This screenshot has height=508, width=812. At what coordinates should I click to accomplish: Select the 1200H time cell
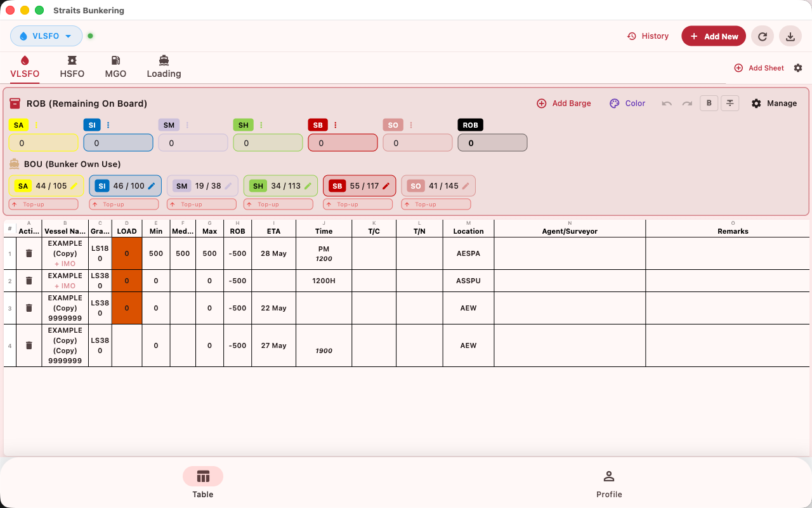pyautogui.click(x=324, y=281)
